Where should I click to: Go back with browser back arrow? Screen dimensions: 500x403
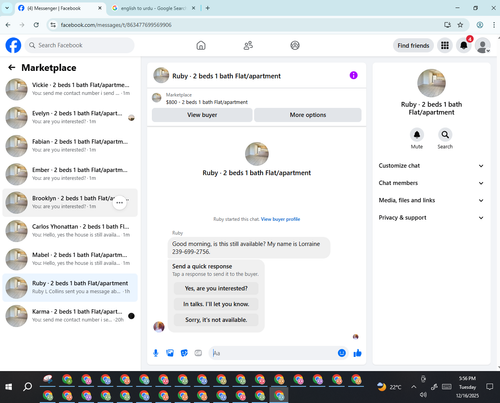click(8, 25)
